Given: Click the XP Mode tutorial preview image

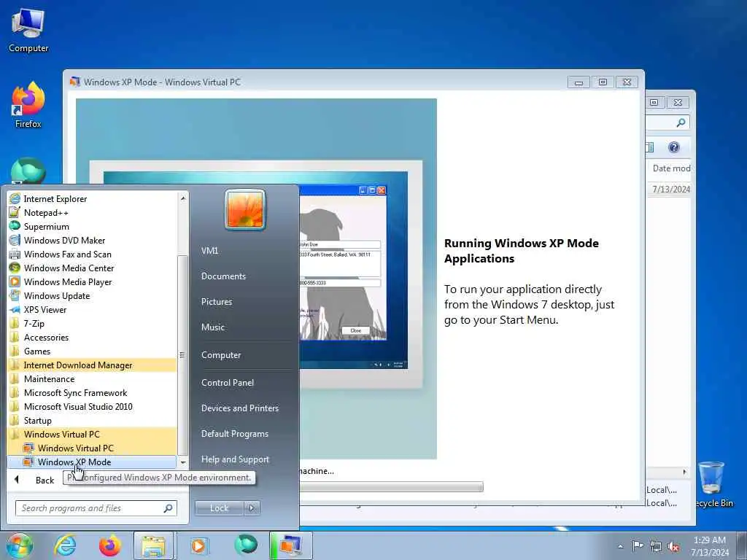Looking at the screenshot, I should [x=256, y=279].
